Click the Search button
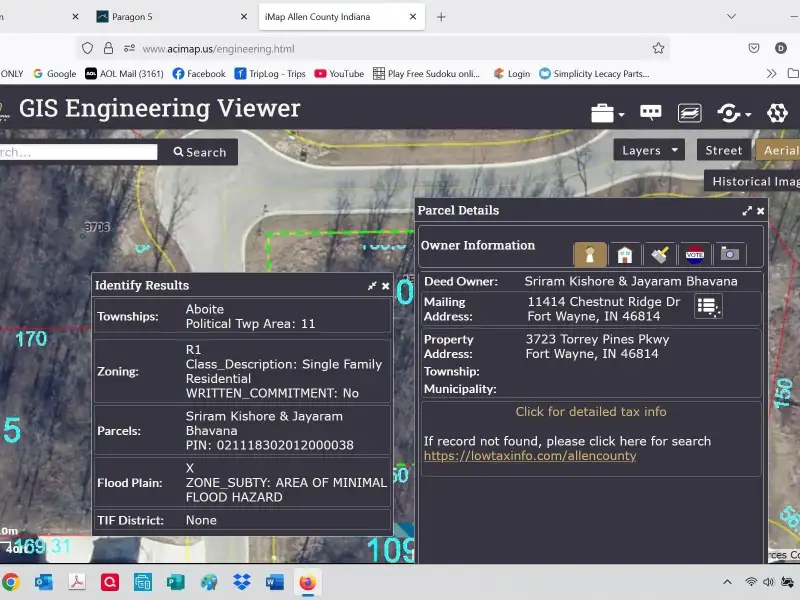 tap(199, 152)
